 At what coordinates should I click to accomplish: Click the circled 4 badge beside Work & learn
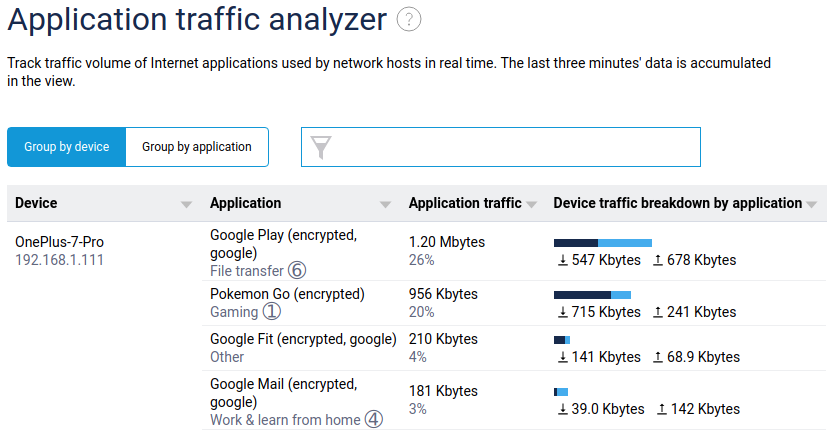tap(373, 420)
